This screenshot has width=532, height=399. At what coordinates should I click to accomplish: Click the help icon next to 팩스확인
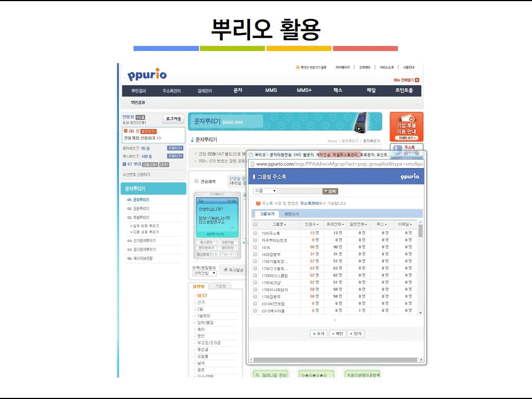(138, 156)
